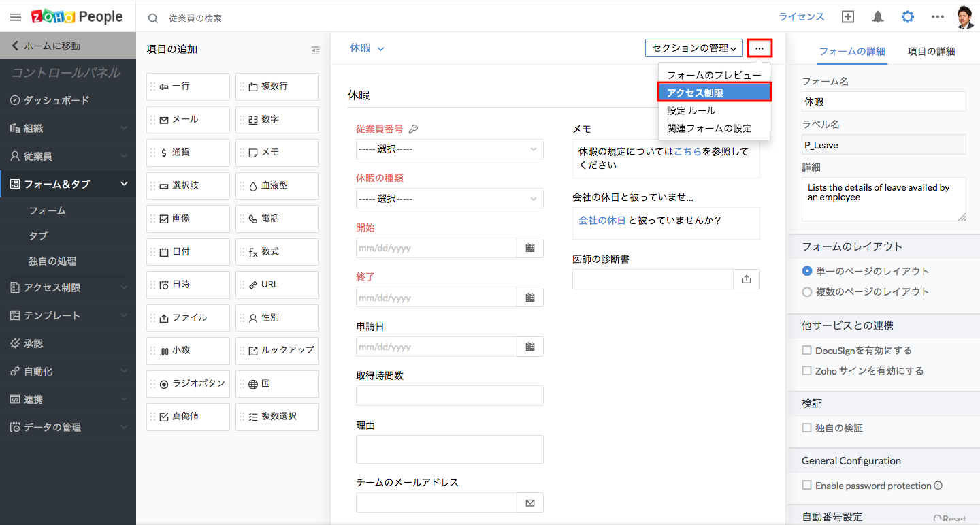Screen dimensions: 980x525
Task: Choose アクセス制限 from the popup menu
Action: tap(714, 93)
